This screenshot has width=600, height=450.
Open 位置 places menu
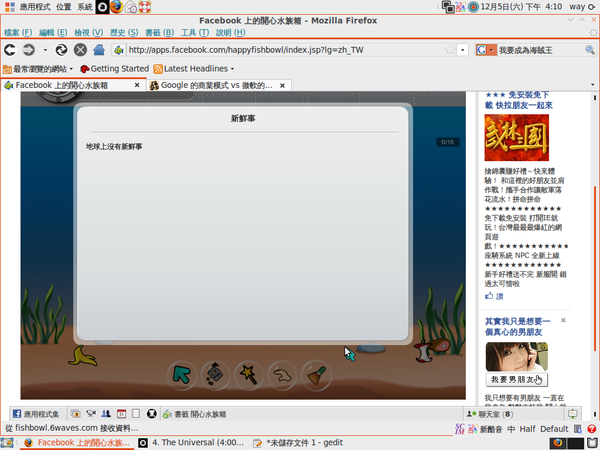coord(64,7)
